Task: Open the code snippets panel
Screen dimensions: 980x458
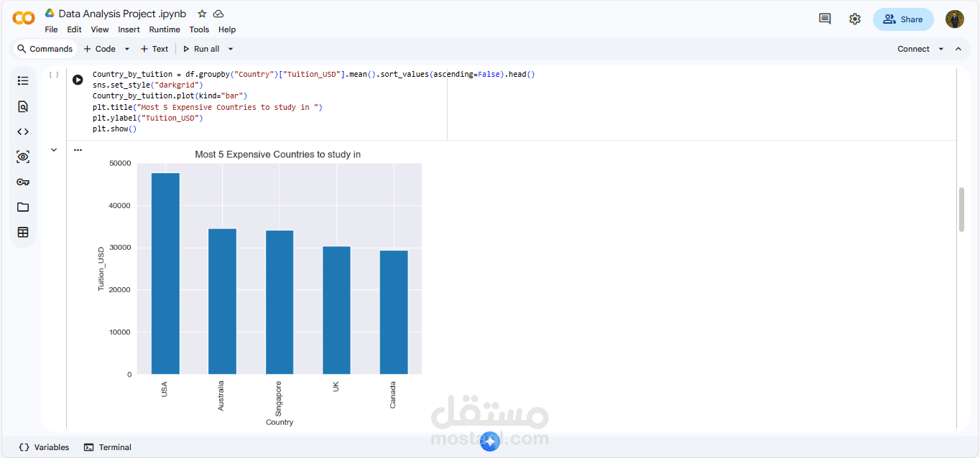Action: pyautogui.click(x=22, y=131)
